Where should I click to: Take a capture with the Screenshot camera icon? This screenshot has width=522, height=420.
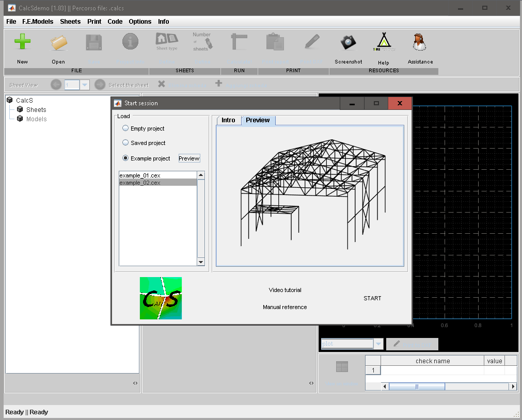point(348,42)
